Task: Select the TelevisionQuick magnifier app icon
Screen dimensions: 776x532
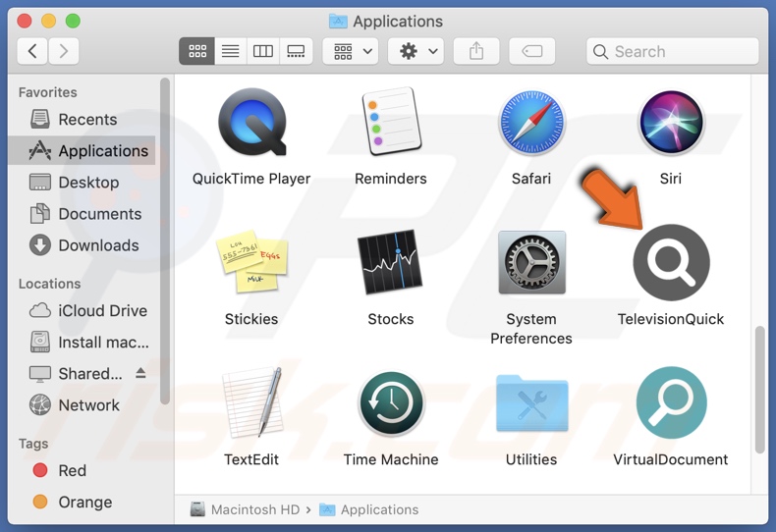Action: click(671, 262)
